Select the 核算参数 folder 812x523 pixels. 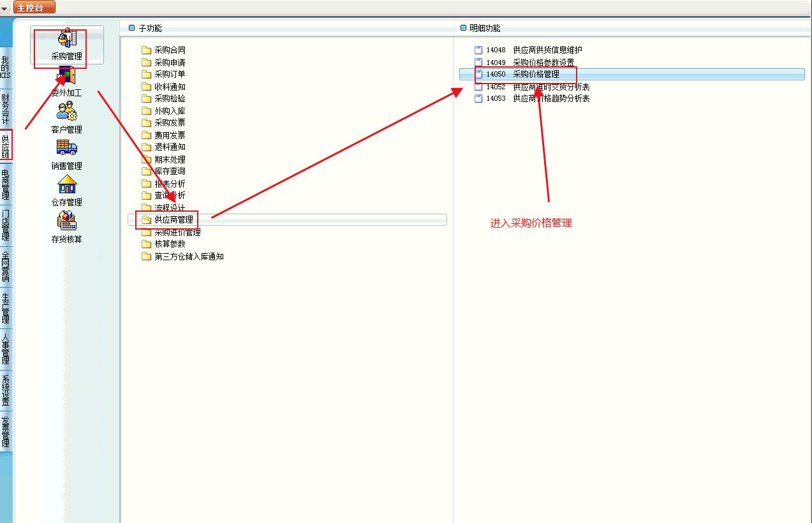pyautogui.click(x=163, y=244)
